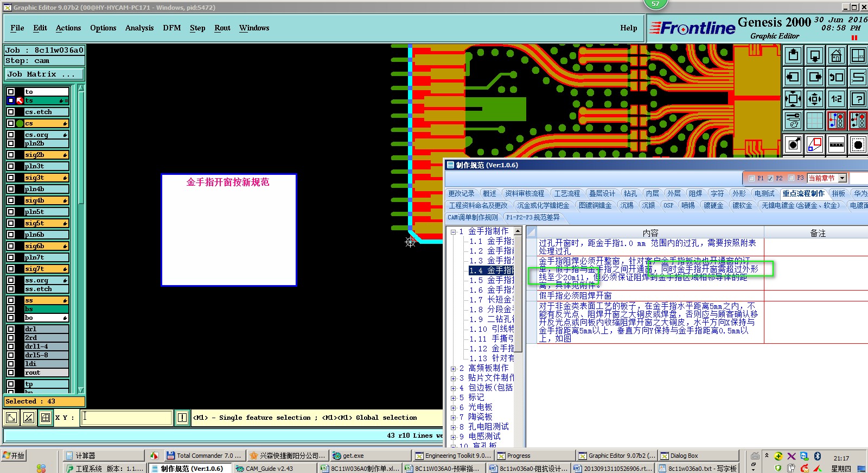Click the 1:2 scale icon

837,99
